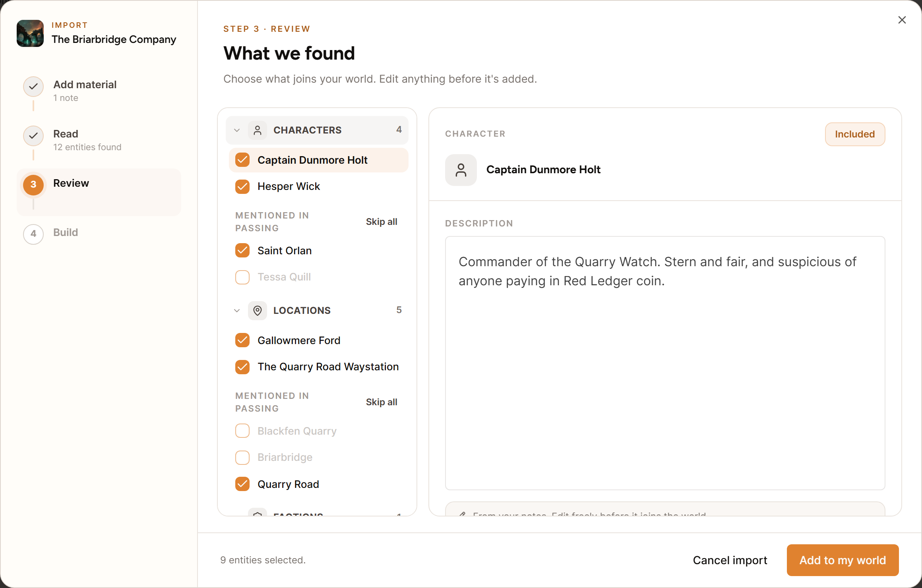The image size is (922, 588).
Task: Uncheck the Quarry Road checkbox
Action: tap(242, 484)
